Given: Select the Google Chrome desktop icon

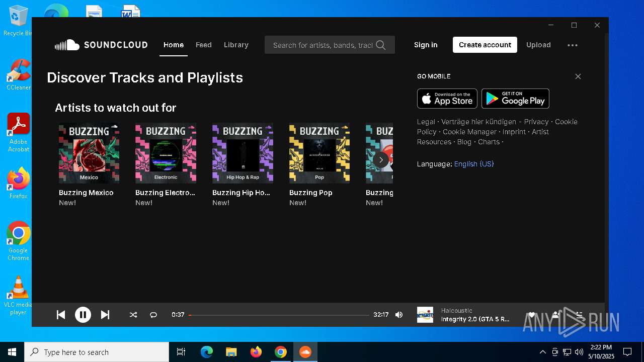Looking at the screenshot, I should (19, 241).
